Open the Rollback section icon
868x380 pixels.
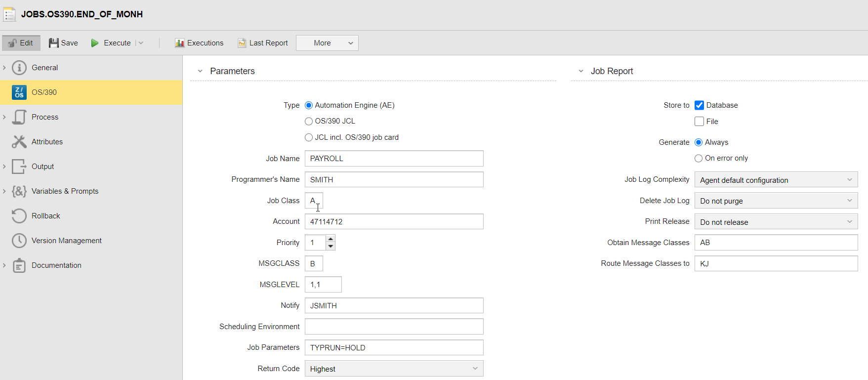tap(19, 216)
